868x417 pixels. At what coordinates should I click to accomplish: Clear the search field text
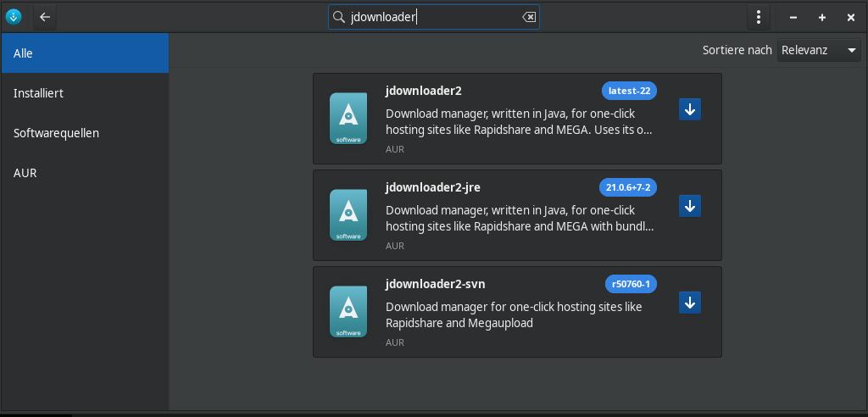tap(529, 17)
